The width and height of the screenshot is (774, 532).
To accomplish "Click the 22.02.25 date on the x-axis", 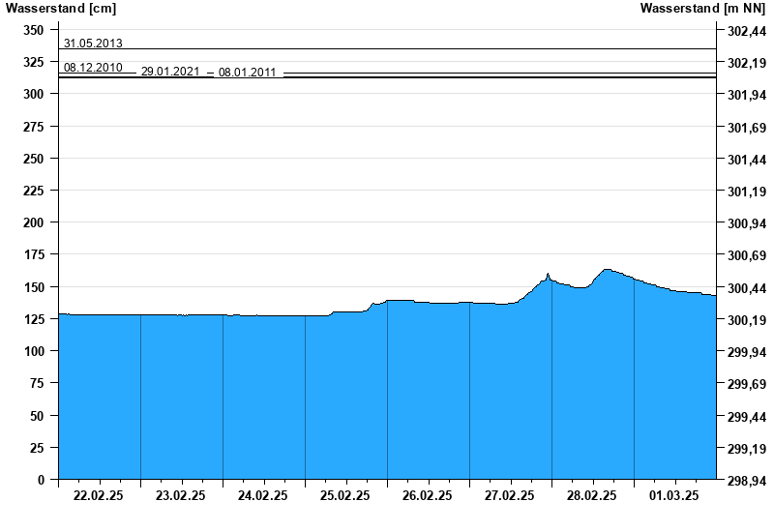I will [x=99, y=496].
